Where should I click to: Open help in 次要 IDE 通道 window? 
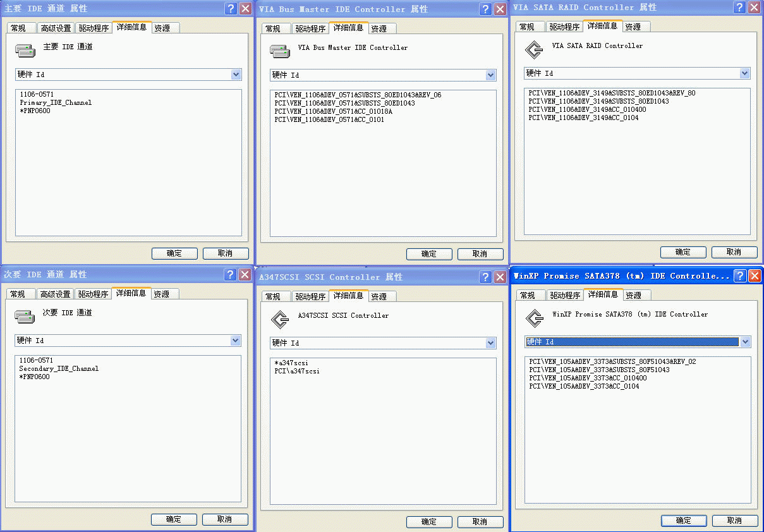click(231, 275)
